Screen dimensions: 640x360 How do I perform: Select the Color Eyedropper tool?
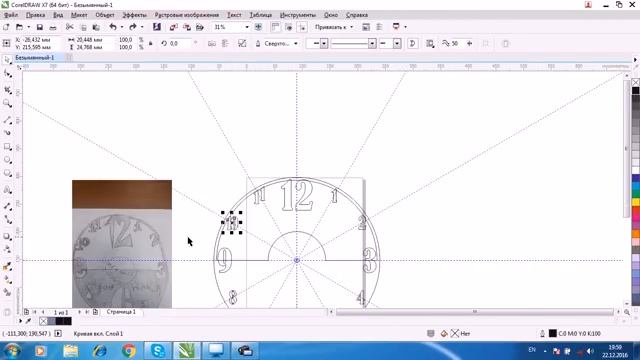[7, 266]
